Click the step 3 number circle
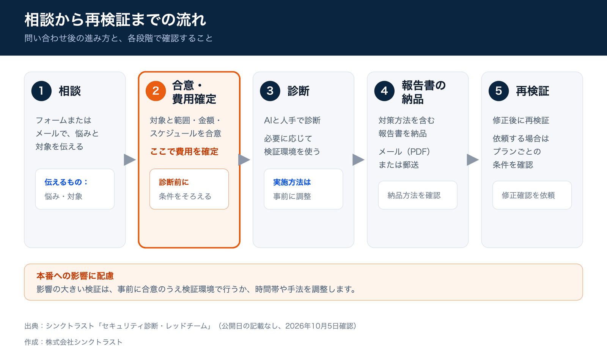 point(270,91)
